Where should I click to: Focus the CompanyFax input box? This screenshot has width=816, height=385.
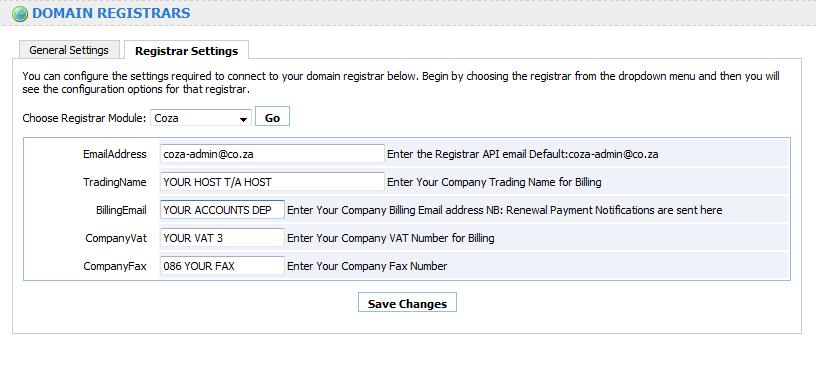(222, 266)
